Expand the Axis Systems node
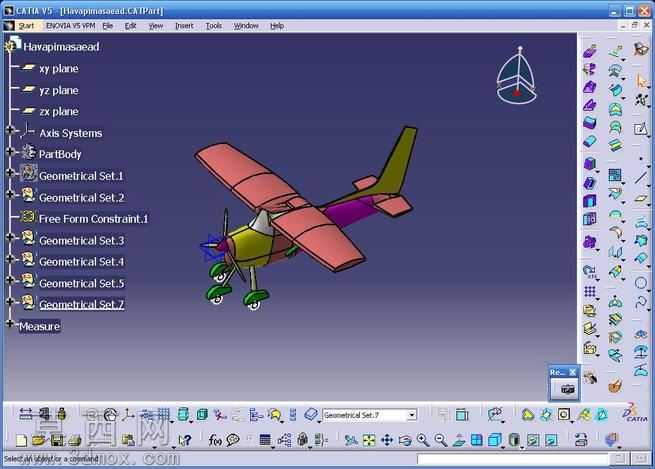The width and height of the screenshot is (655, 469). coord(10,130)
